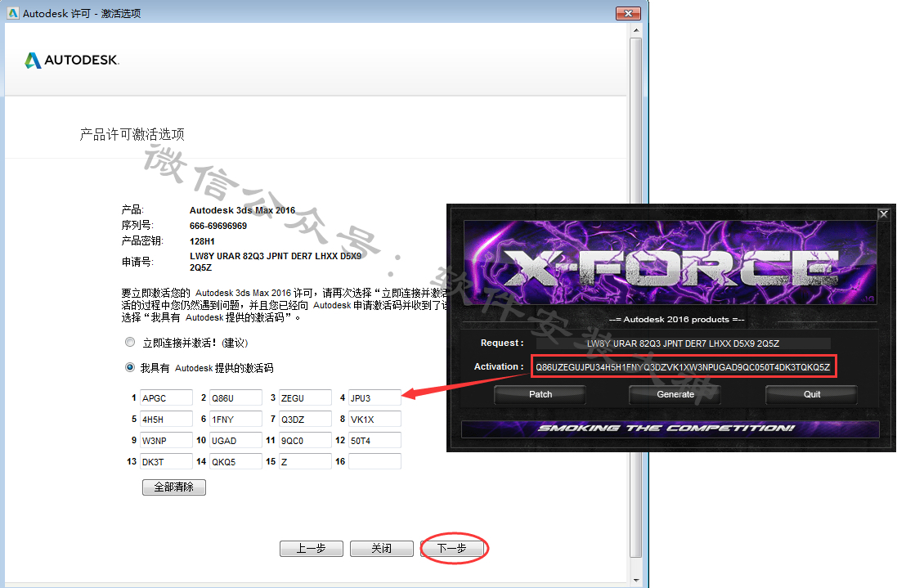Click activation code field 2 containing Q86U
Viewport: 897px width, 588px height.
point(235,397)
